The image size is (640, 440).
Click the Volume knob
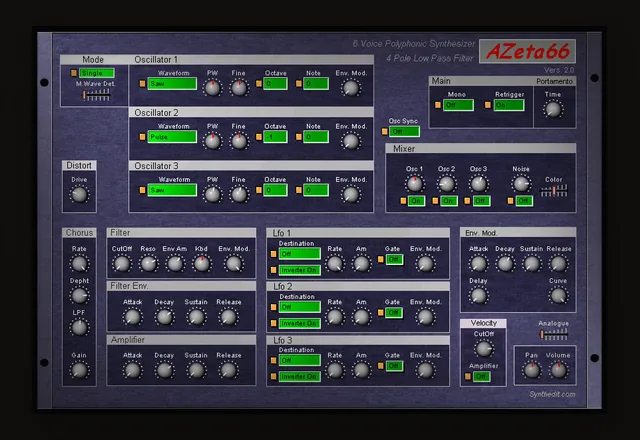click(x=558, y=370)
